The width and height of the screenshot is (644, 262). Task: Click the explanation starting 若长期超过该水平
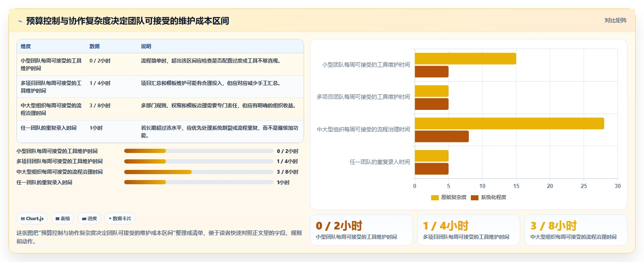tap(220, 132)
